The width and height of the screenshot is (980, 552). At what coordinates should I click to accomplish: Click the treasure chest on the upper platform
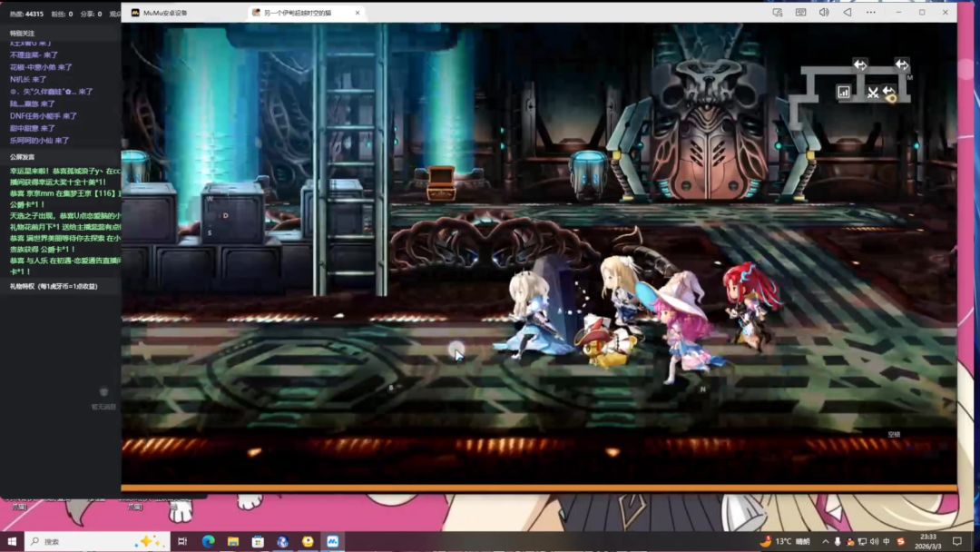coord(441,183)
